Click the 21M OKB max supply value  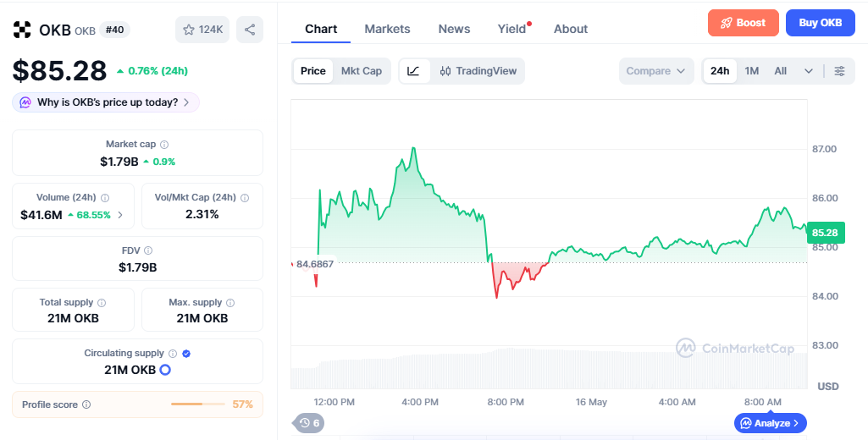click(x=202, y=318)
